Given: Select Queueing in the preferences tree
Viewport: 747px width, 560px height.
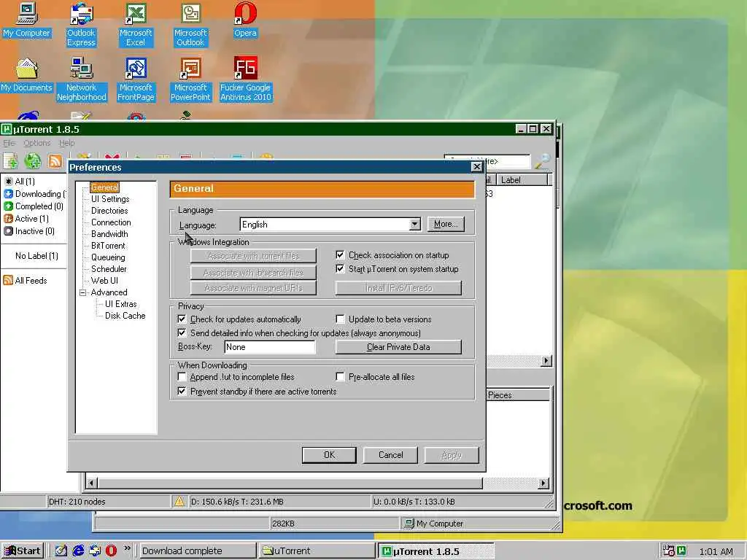Looking at the screenshot, I should [108, 257].
